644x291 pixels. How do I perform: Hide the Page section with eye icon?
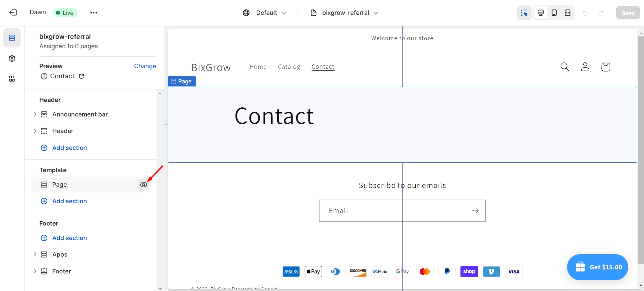pyautogui.click(x=144, y=185)
